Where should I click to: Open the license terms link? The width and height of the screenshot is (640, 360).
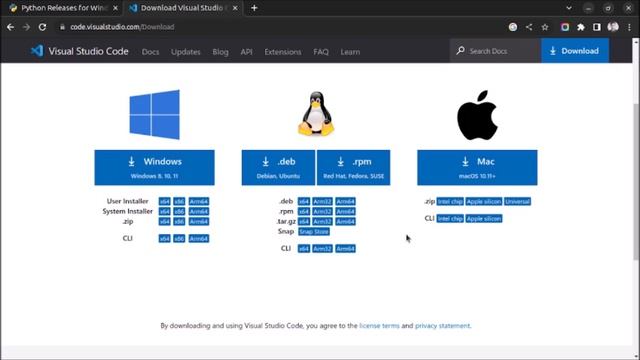(x=379, y=326)
